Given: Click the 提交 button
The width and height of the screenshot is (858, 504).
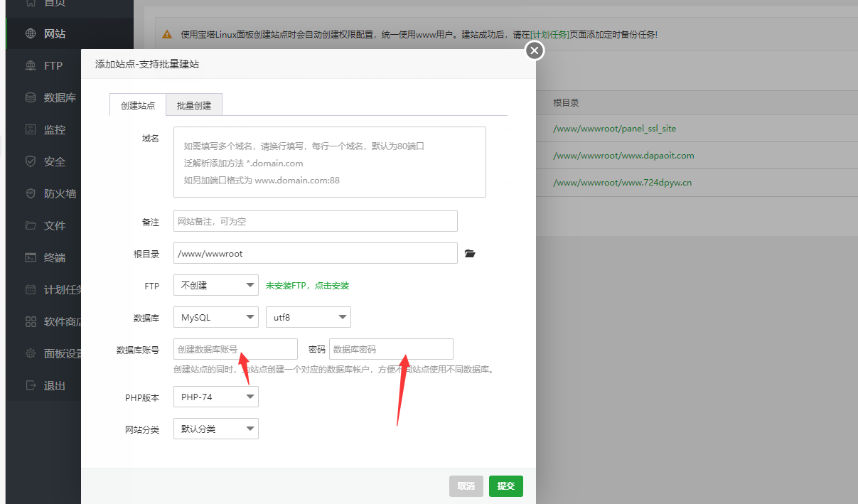Looking at the screenshot, I should 506,486.
